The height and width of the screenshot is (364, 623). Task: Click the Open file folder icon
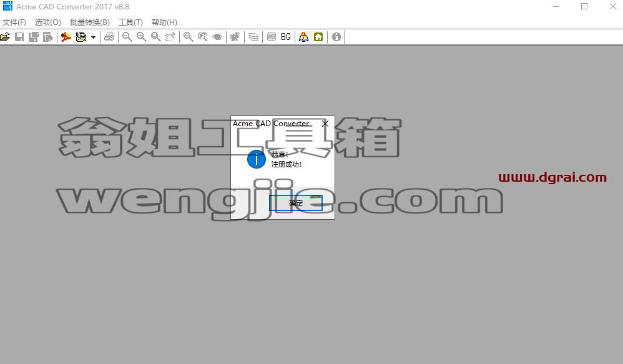click(x=5, y=37)
